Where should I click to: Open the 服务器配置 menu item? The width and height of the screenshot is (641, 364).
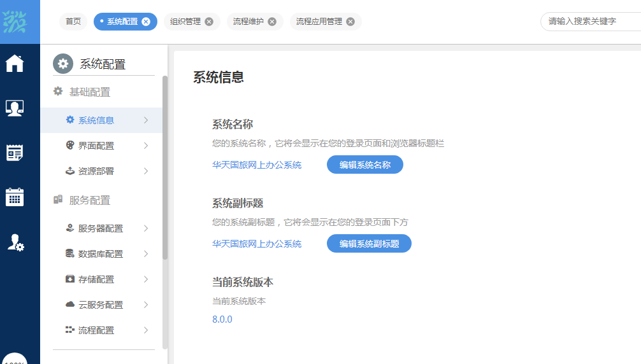[x=101, y=228]
